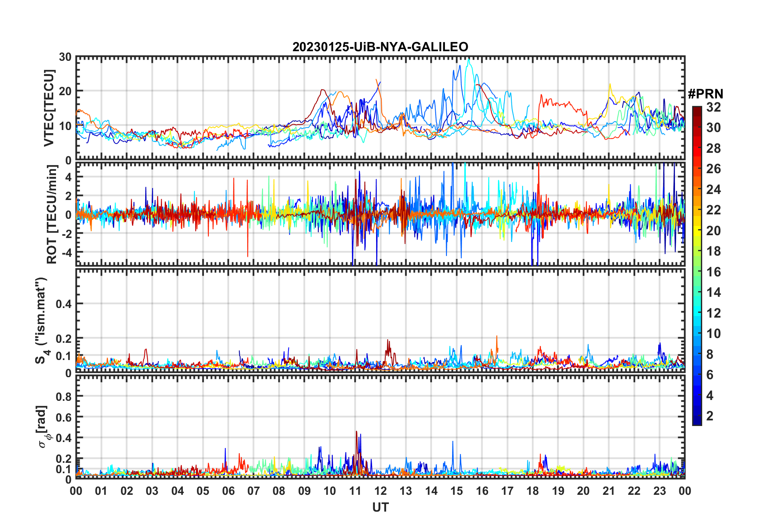Click x-axis tick label 06
The height and width of the screenshot is (532, 761).
[228, 491]
